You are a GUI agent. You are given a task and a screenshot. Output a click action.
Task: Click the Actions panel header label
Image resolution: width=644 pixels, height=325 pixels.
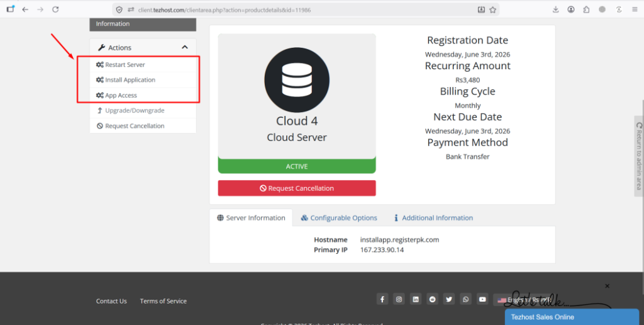point(119,48)
